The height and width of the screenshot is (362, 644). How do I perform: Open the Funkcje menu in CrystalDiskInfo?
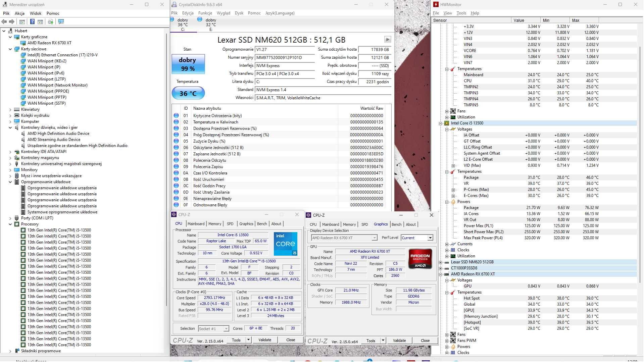click(205, 13)
